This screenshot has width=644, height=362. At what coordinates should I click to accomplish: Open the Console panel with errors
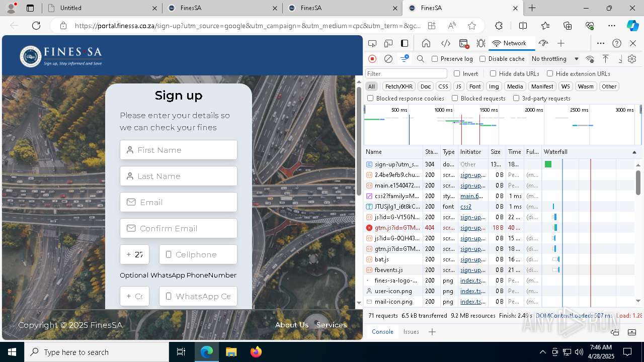tap(464, 43)
